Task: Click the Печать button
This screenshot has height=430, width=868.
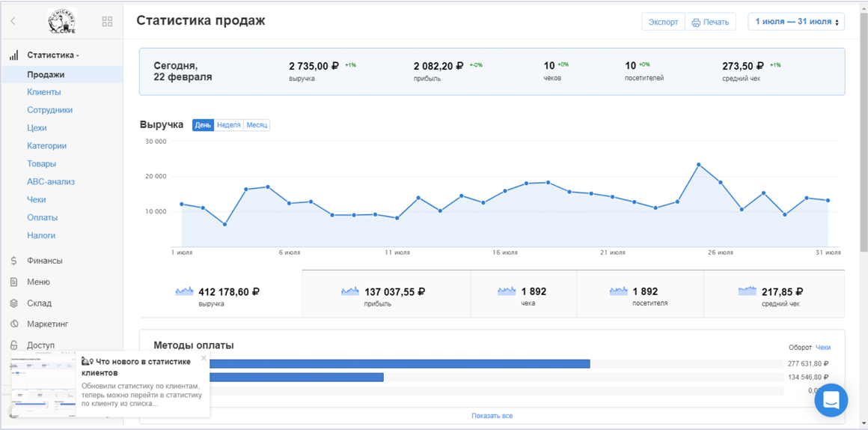Action: coord(711,22)
